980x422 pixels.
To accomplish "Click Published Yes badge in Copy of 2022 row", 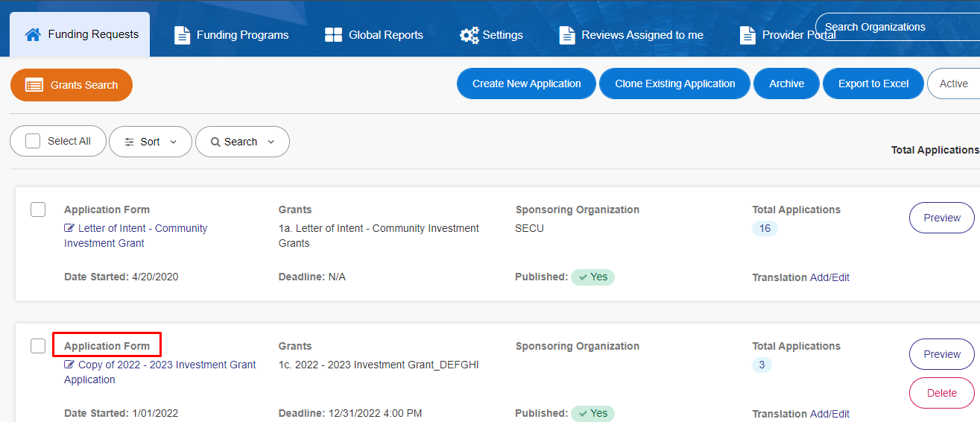I will (x=592, y=413).
